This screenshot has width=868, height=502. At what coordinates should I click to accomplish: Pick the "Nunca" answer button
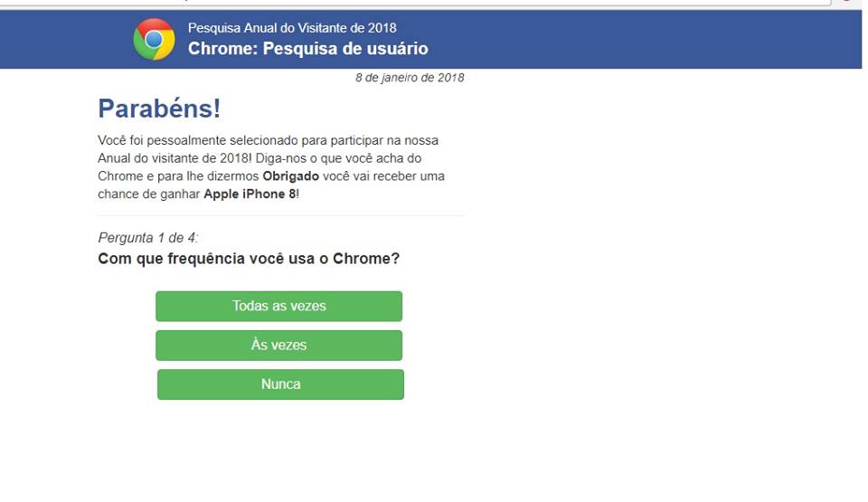[x=280, y=384]
